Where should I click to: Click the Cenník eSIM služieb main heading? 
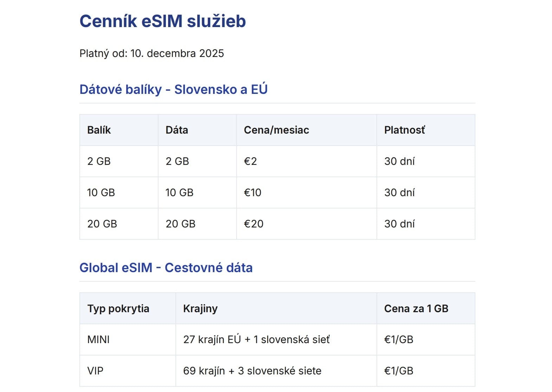coord(162,21)
